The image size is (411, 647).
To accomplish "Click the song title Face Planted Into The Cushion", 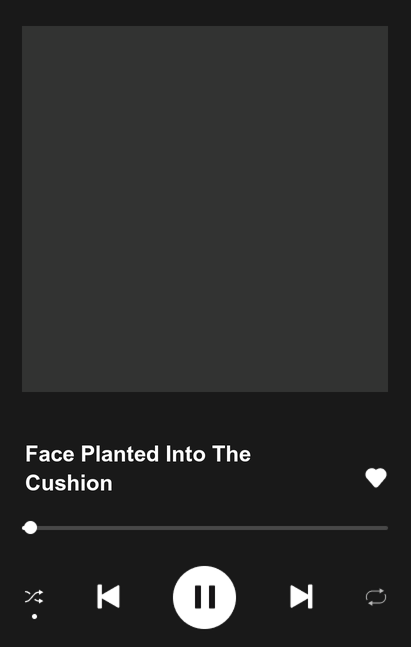I will tap(138, 468).
